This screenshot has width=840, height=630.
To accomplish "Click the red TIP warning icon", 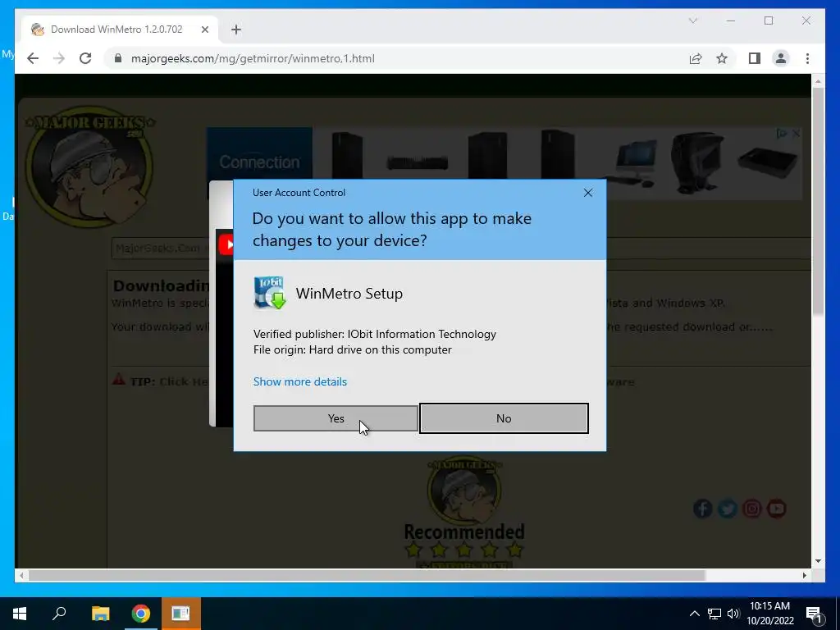I will [x=118, y=380].
